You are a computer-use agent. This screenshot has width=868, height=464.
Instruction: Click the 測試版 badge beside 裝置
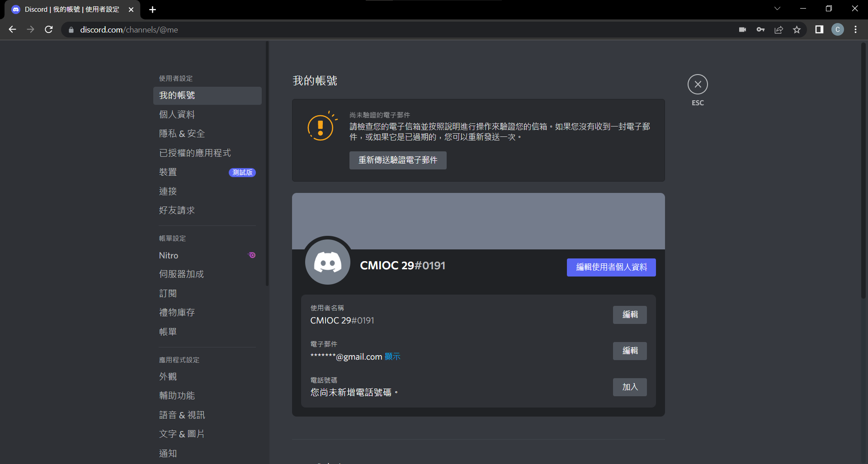242,173
